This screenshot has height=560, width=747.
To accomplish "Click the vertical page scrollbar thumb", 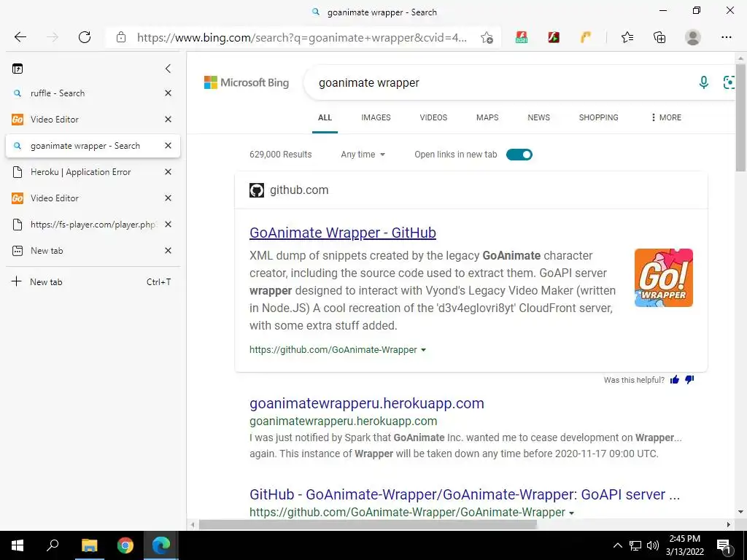I will click(740, 117).
